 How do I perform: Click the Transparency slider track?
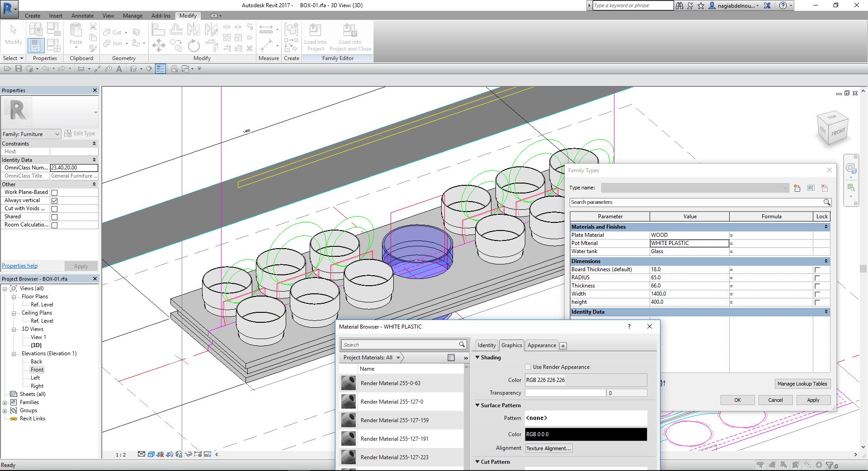point(565,393)
